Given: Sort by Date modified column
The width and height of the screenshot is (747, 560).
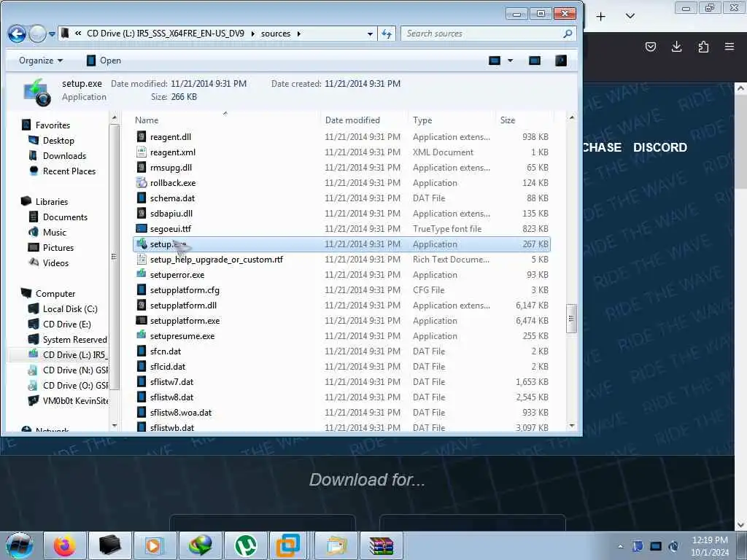Looking at the screenshot, I should tap(352, 120).
